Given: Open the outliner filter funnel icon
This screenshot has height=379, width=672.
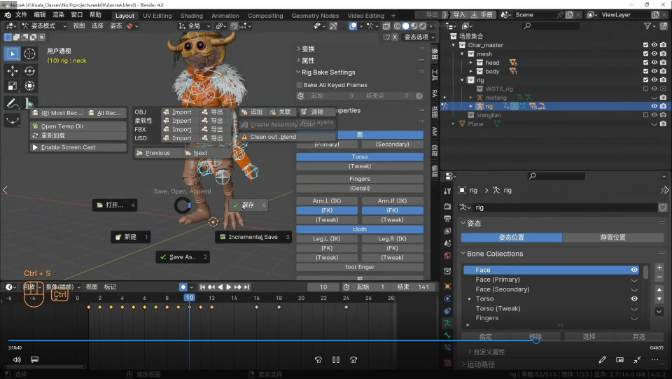Looking at the screenshot, I should (x=647, y=26).
